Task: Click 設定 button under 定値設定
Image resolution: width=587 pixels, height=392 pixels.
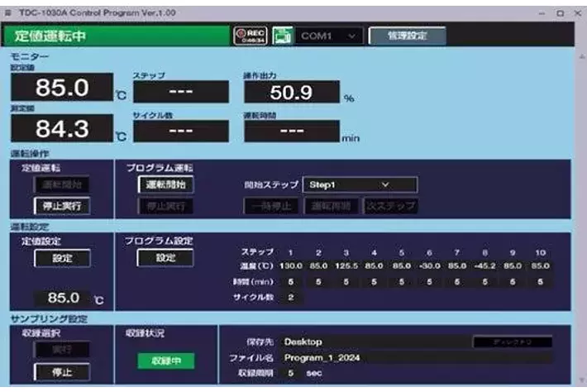Action: [62, 258]
